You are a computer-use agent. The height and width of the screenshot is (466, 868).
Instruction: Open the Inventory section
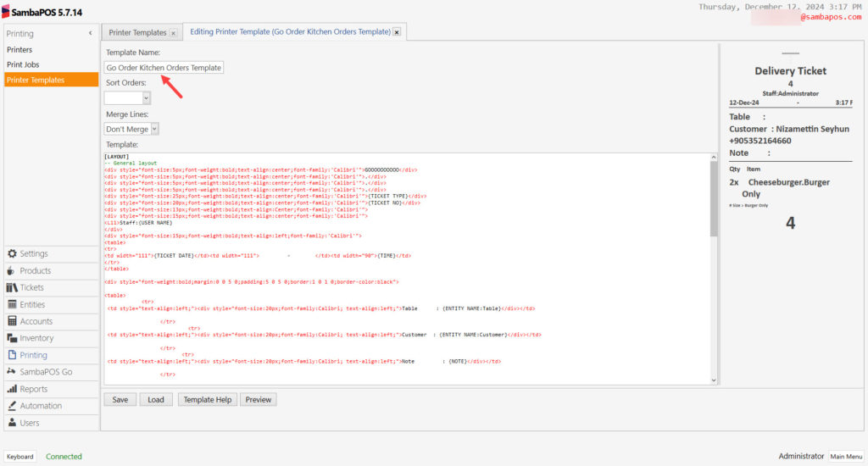(x=51, y=337)
